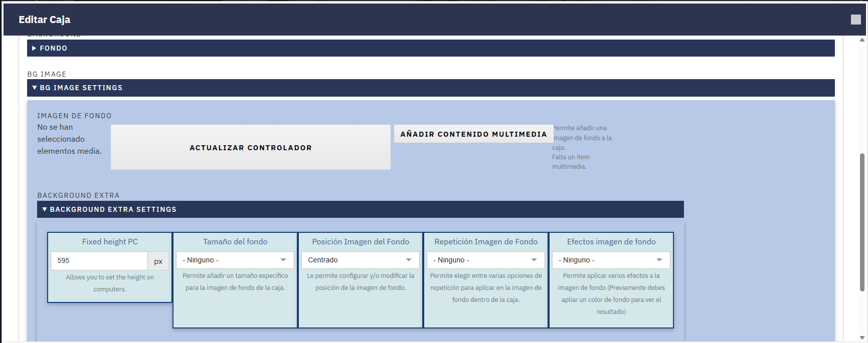Screen dimensions: 868x343
Task: Open the Tamaño del fondo dropdown
Action: (235, 260)
